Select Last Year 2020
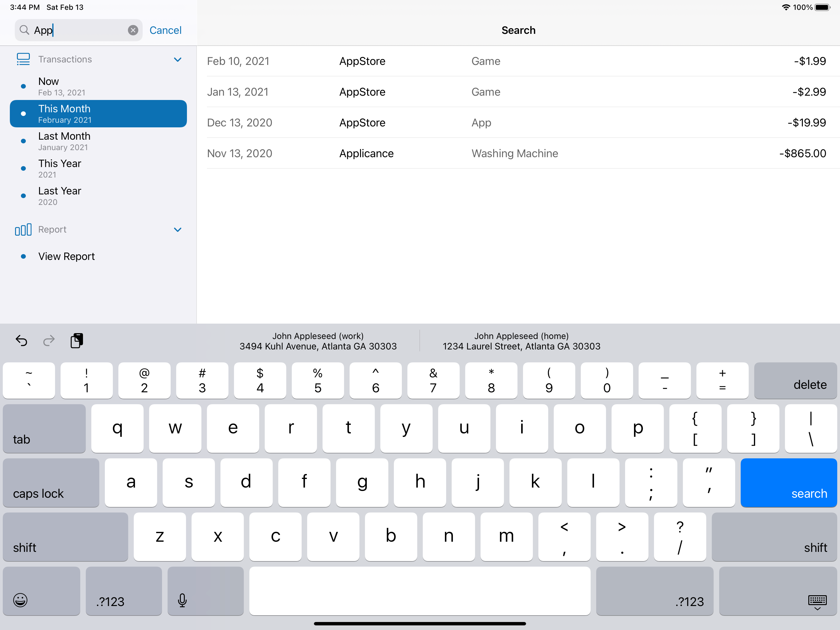Image resolution: width=840 pixels, height=630 pixels. coord(98,196)
